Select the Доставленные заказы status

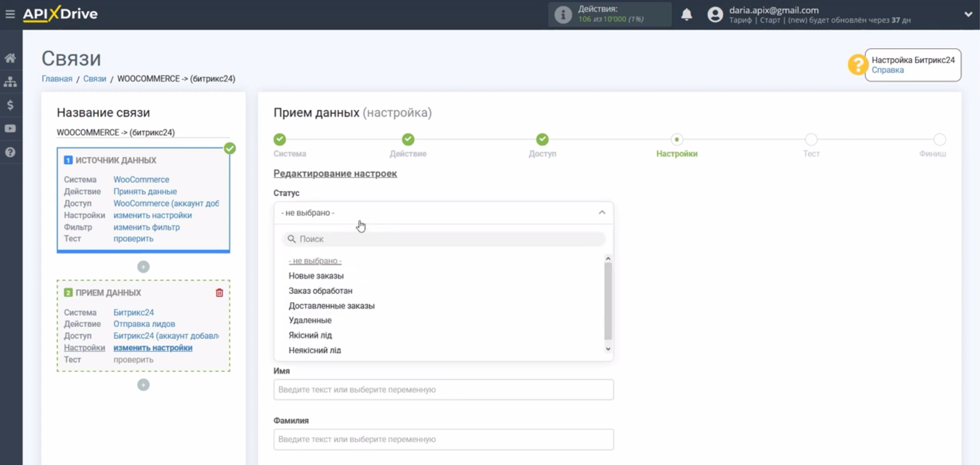pos(331,306)
